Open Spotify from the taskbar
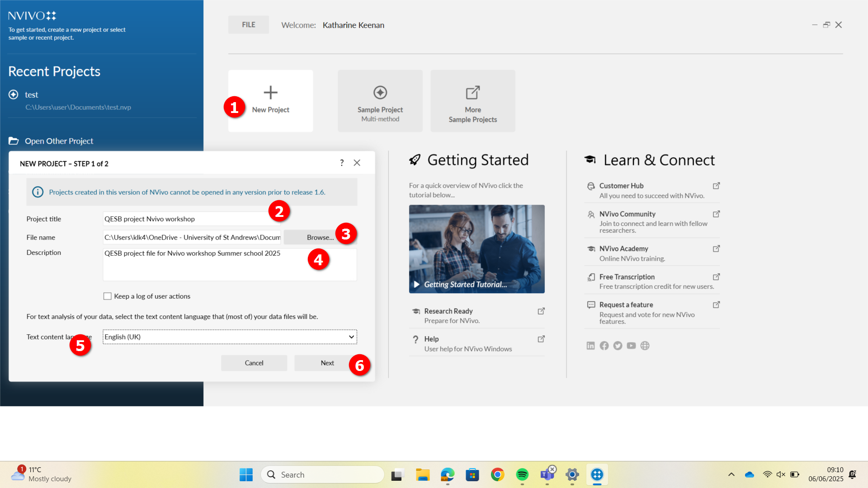This screenshot has height=488, width=868. pos(522,474)
